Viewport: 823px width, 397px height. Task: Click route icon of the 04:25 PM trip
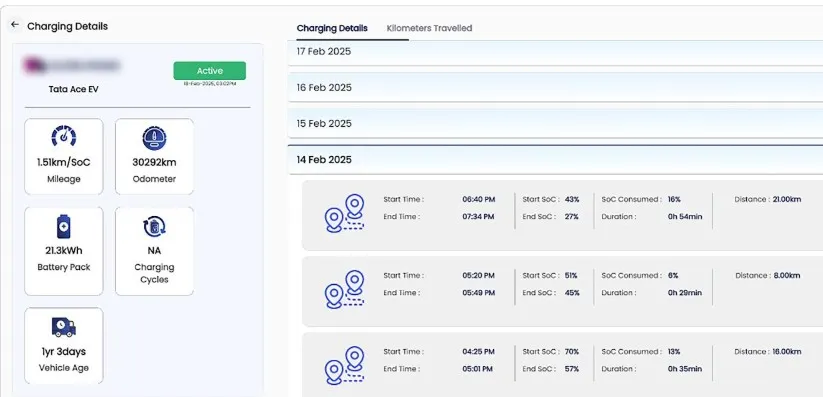[345, 365]
